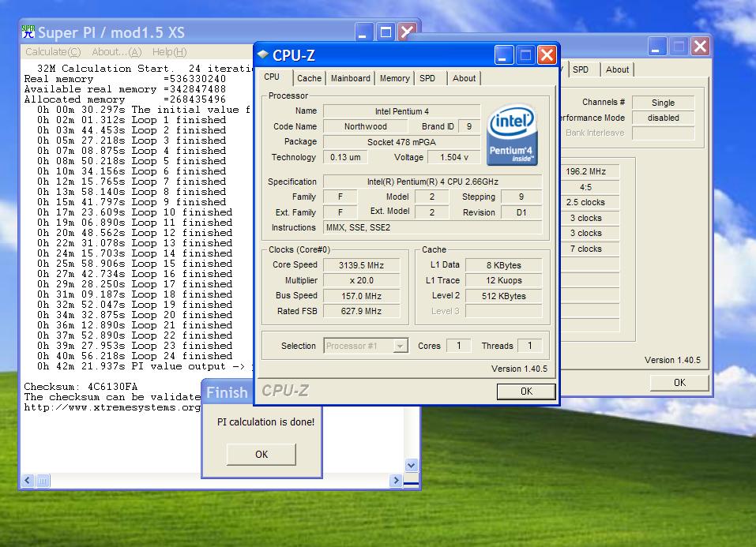Click Super PI scrollbar left arrow
Image resolution: width=756 pixels, height=547 pixels.
click(28, 480)
